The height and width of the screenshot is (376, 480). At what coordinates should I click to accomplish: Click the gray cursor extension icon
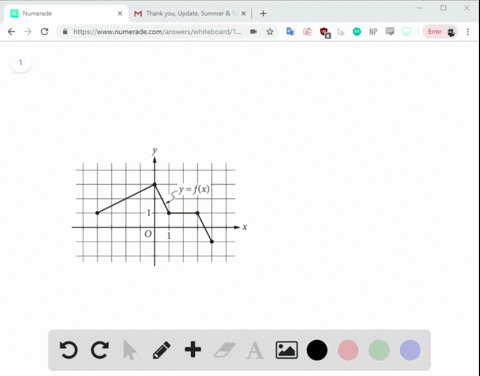coord(340,32)
